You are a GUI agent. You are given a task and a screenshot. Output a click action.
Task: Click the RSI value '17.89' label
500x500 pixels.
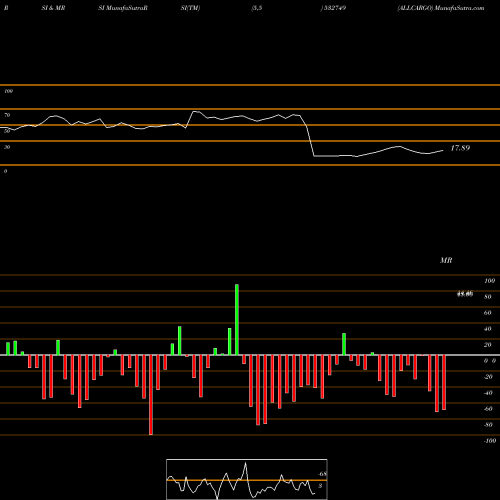pyautogui.click(x=460, y=148)
